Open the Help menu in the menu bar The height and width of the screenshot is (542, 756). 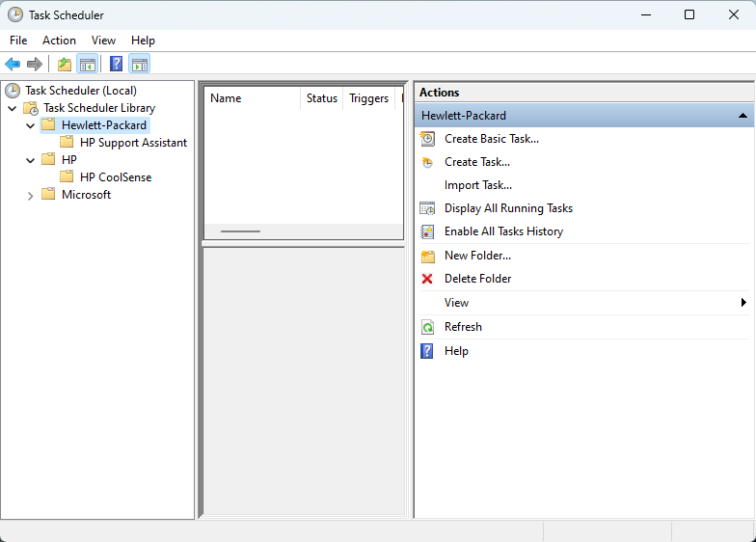(x=143, y=41)
